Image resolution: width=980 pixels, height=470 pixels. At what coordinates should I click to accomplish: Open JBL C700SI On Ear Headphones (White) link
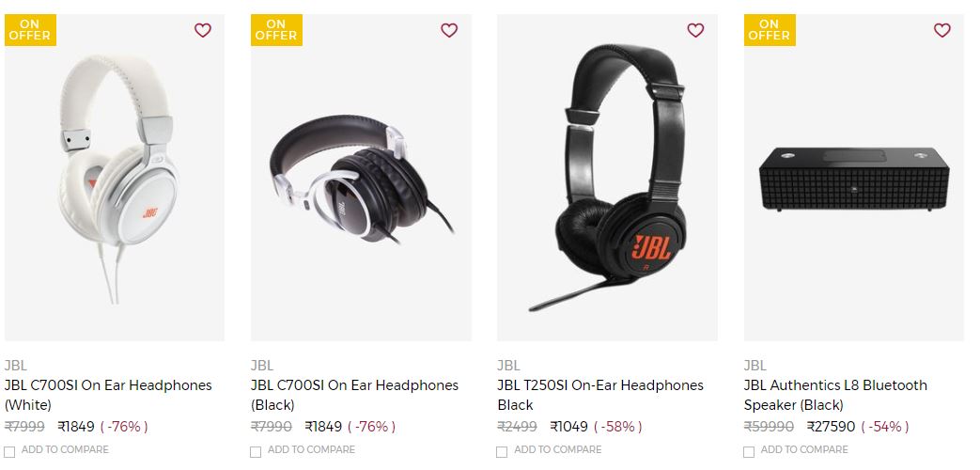[108, 395]
